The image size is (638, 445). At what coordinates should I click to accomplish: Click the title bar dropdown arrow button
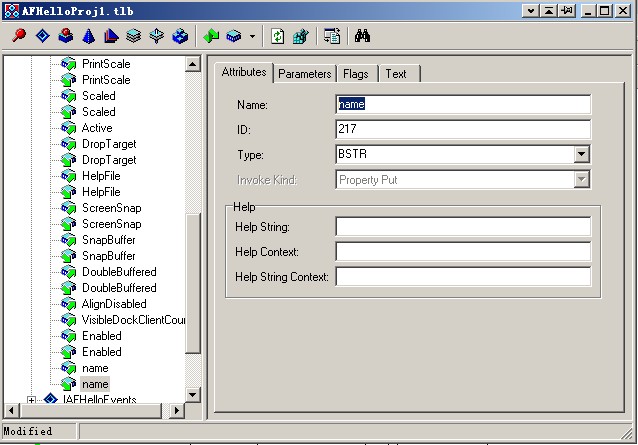(x=531, y=11)
